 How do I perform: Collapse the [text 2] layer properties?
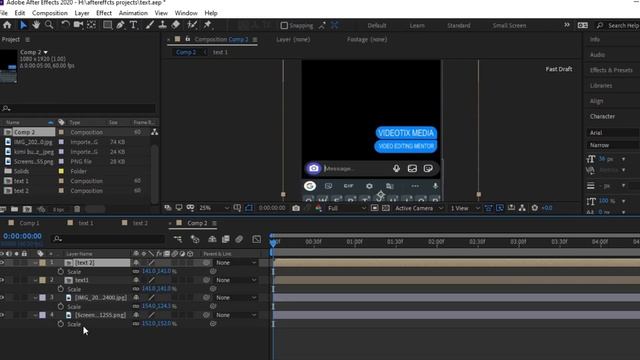(x=36, y=263)
